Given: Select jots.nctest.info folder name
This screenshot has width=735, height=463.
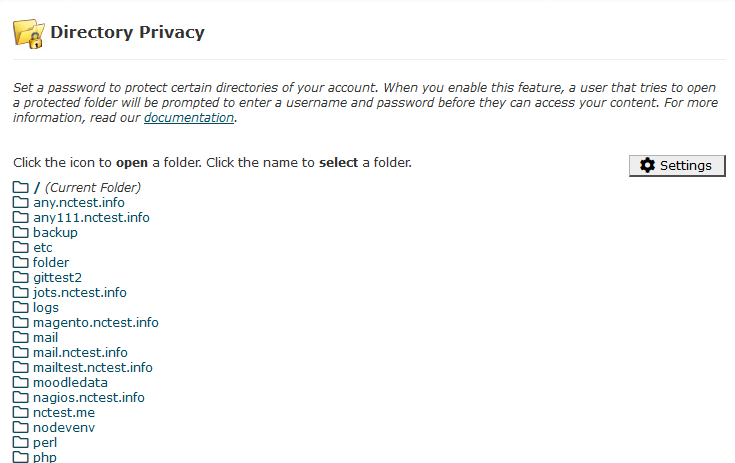Looking at the screenshot, I should 80,292.
